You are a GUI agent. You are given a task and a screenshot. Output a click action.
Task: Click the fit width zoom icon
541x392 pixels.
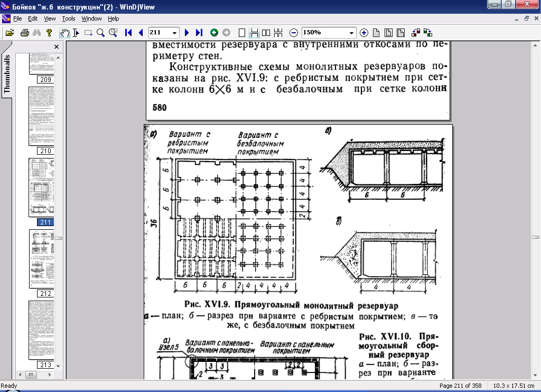tap(400, 33)
